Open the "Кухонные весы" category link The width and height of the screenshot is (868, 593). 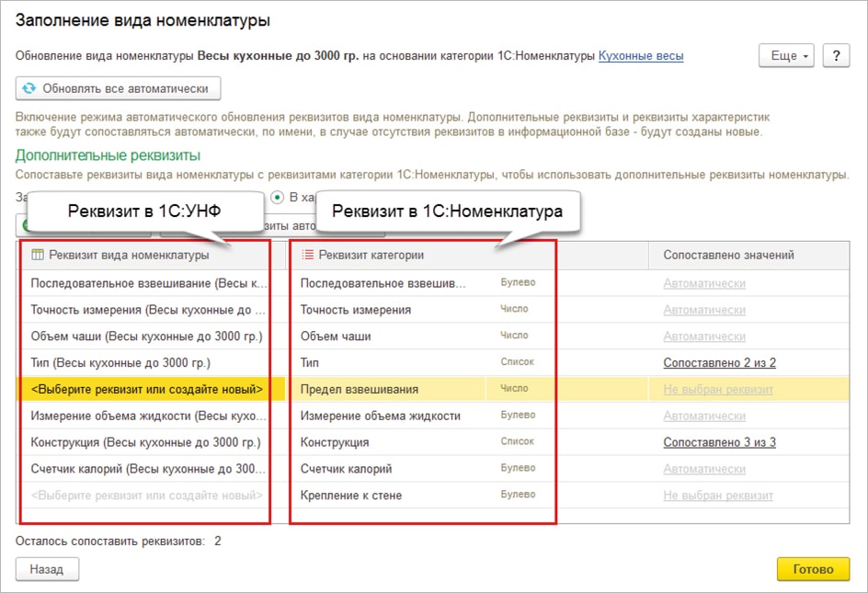[x=640, y=56]
